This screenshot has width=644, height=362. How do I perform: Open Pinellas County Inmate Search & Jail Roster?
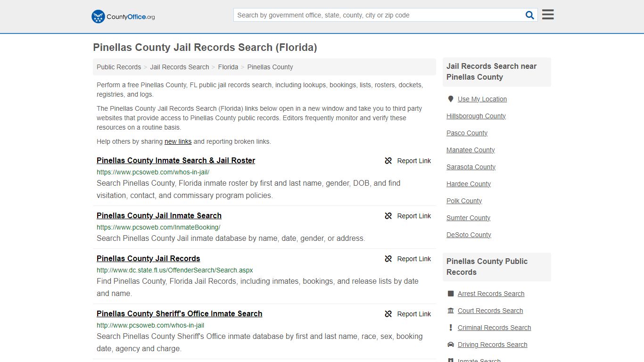point(176,160)
